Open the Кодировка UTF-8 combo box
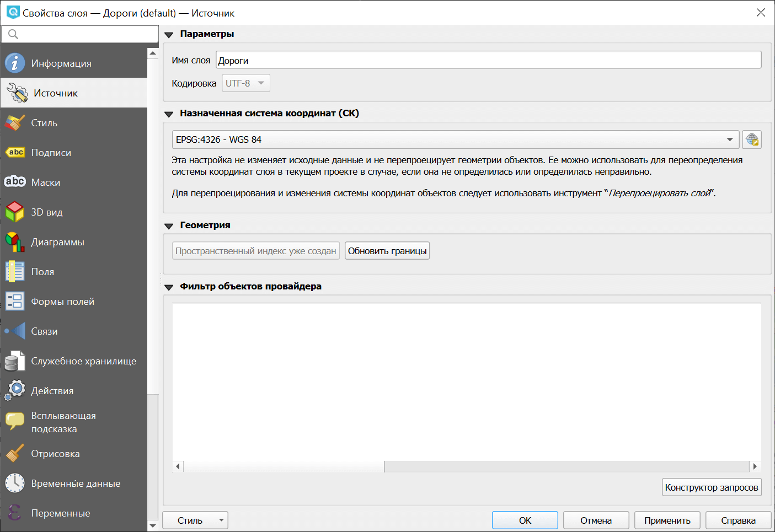The image size is (775, 532). point(245,83)
